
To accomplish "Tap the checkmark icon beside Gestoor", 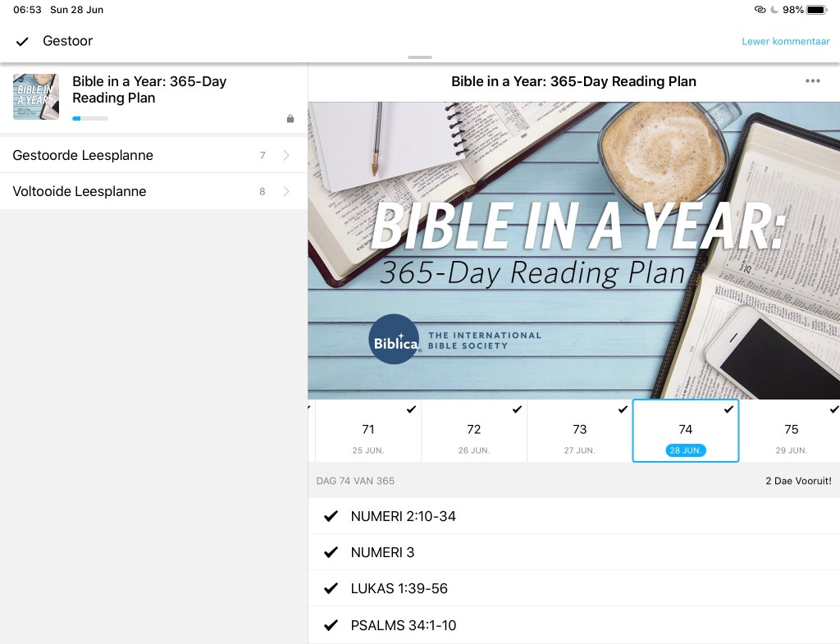I will (22, 42).
